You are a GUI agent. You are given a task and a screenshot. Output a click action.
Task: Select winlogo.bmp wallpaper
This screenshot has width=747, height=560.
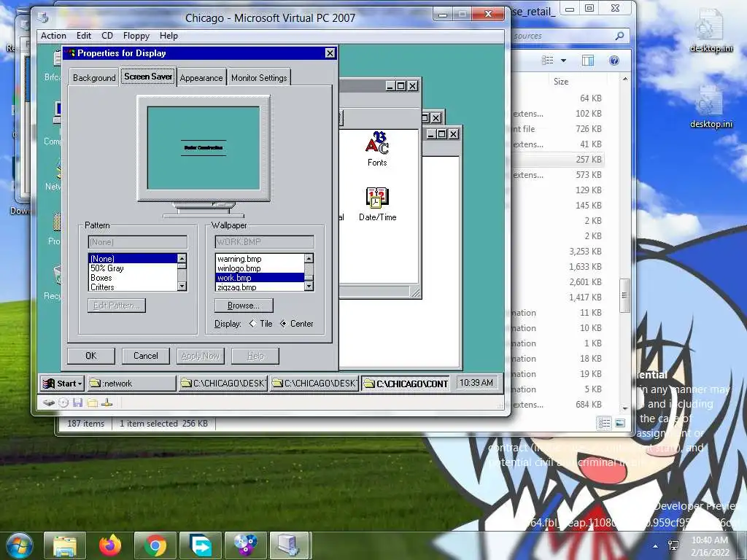(x=260, y=268)
